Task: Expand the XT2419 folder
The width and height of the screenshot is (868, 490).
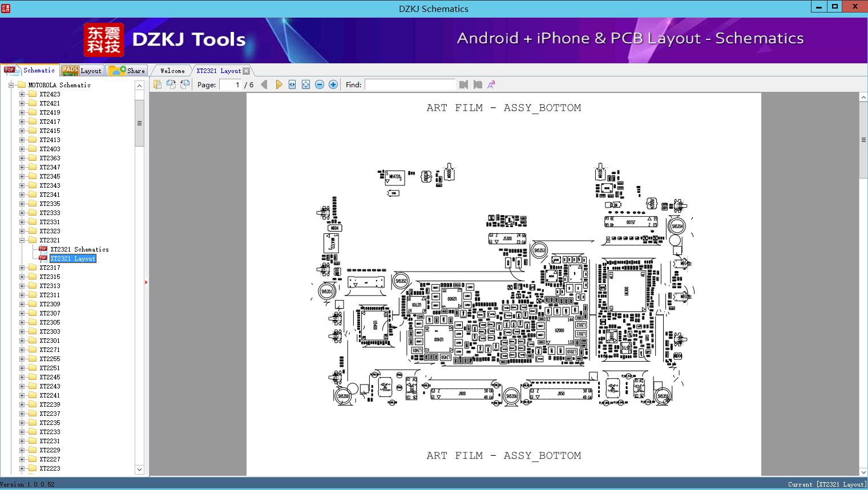Action: click(x=22, y=112)
